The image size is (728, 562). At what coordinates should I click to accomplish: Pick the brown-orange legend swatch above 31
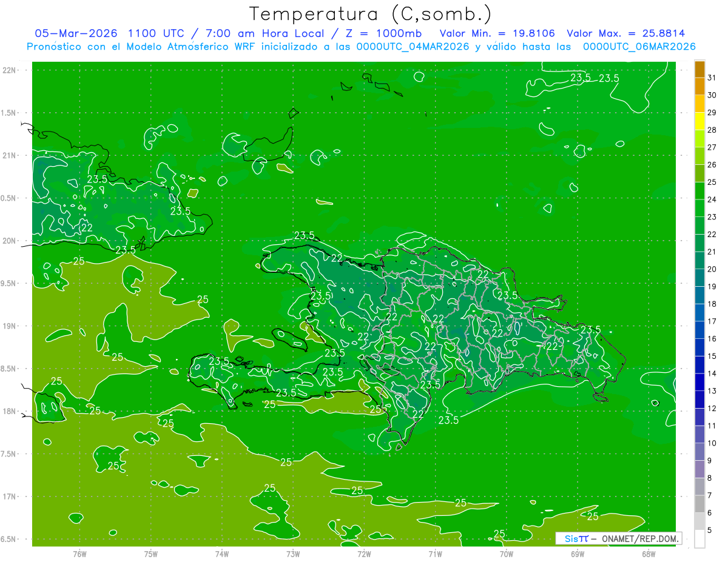pyautogui.click(x=699, y=70)
